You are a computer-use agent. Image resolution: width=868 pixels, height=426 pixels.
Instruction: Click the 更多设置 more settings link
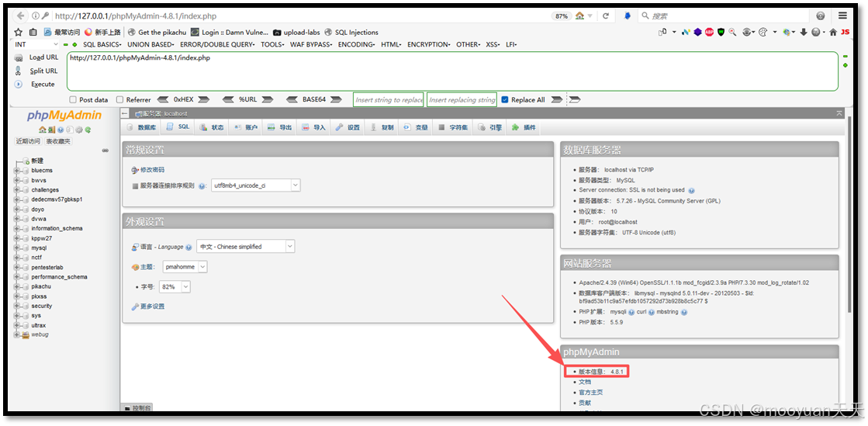click(152, 307)
